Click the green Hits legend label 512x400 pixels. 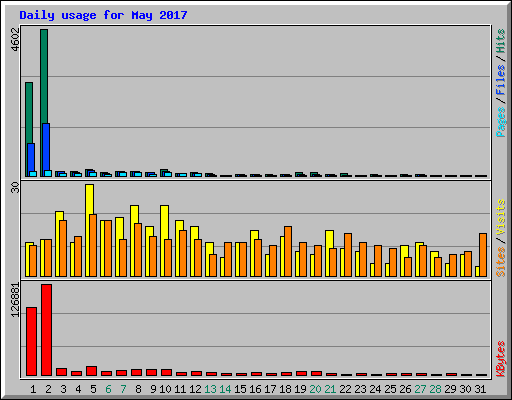pyautogui.click(x=501, y=41)
